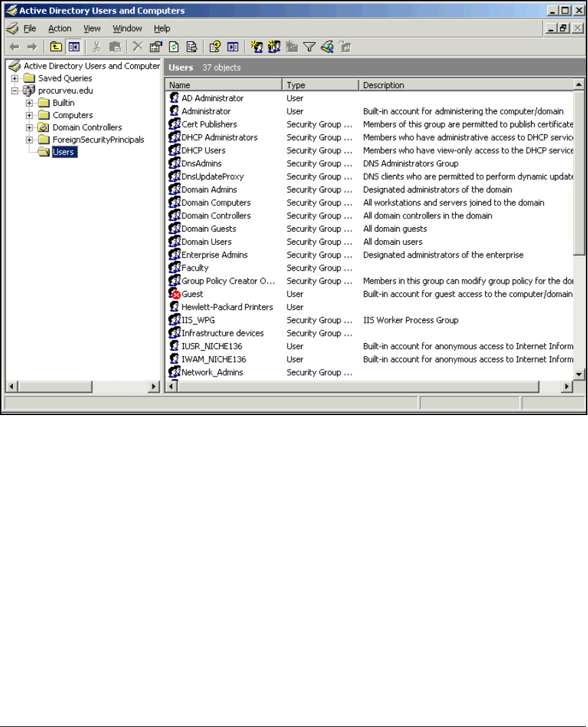Screen dimensions: 588x727
Task: Click the list scroll down arrow
Action: click(x=579, y=374)
